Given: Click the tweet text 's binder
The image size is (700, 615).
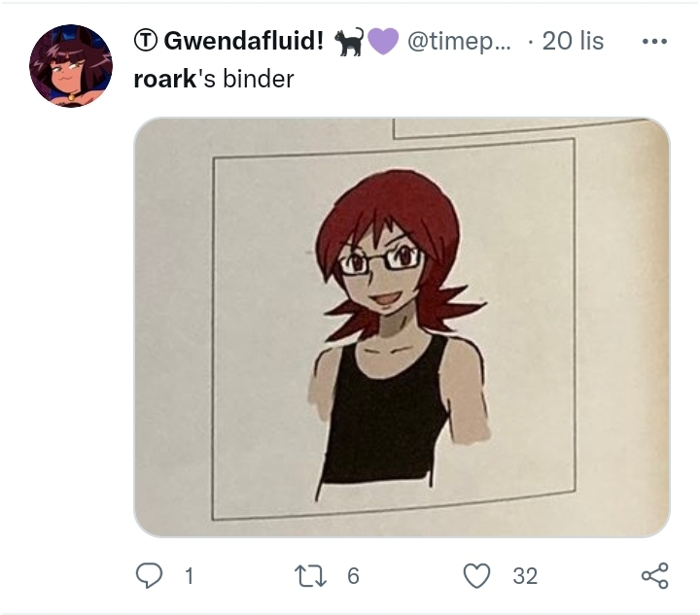Looking at the screenshot, I should tap(246, 79).
